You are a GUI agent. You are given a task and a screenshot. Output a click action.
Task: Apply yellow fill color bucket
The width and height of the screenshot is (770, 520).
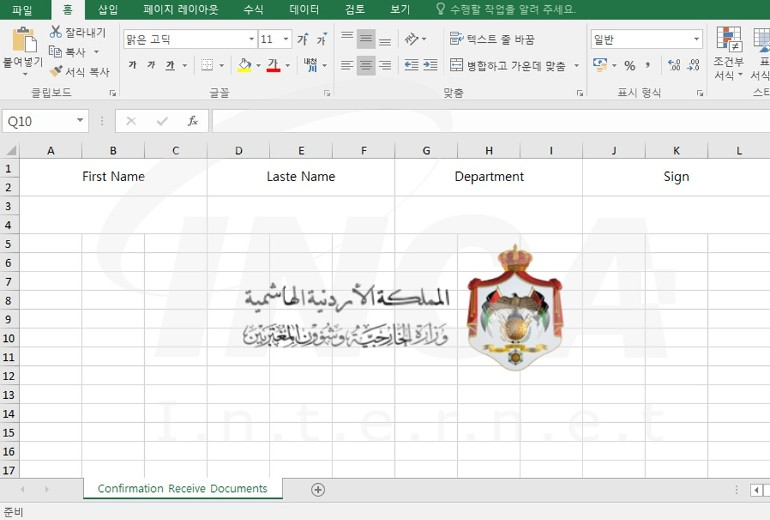(245, 65)
